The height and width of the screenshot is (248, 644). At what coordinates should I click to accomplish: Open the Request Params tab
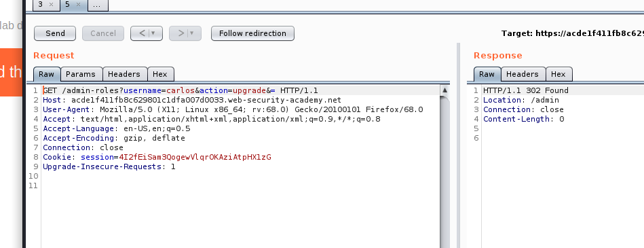[x=81, y=74]
